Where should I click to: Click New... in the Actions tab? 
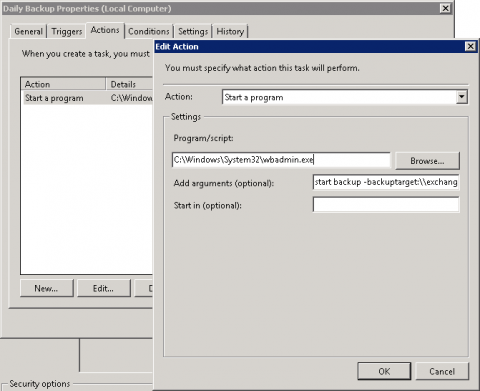tap(46, 288)
